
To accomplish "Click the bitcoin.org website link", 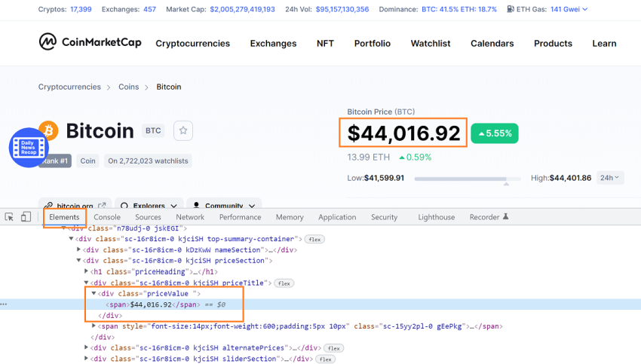I will [x=75, y=205].
